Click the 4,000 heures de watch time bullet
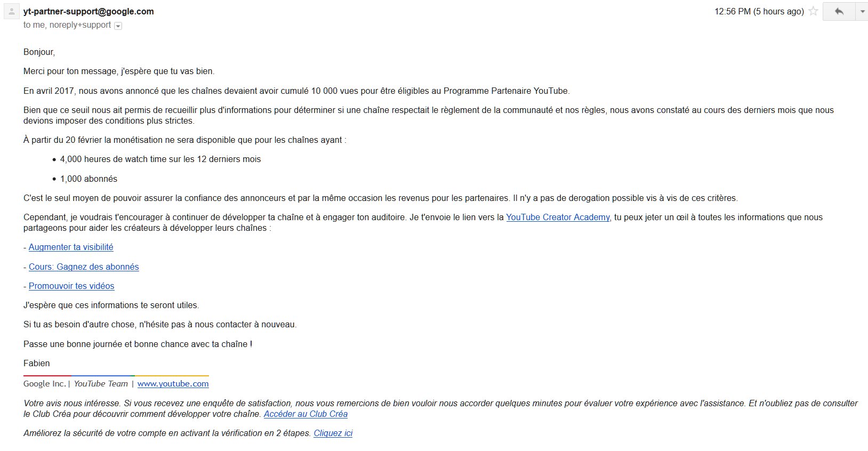The image size is (868, 451). 160,159
